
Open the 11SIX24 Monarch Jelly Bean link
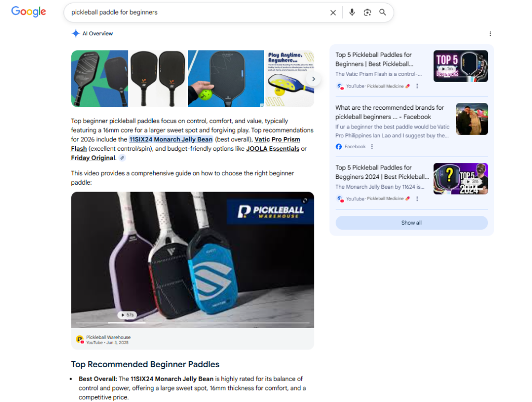tap(171, 139)
